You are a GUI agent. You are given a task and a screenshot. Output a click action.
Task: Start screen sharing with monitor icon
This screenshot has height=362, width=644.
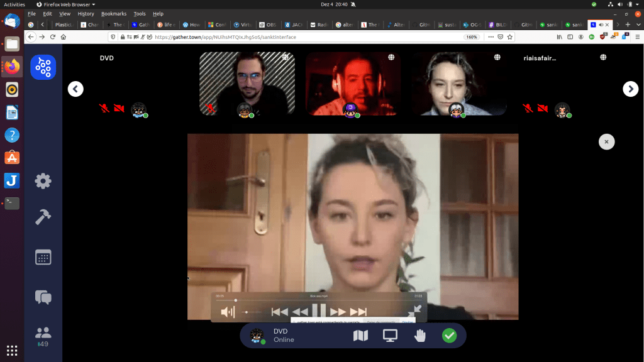(x=390, y=336)
